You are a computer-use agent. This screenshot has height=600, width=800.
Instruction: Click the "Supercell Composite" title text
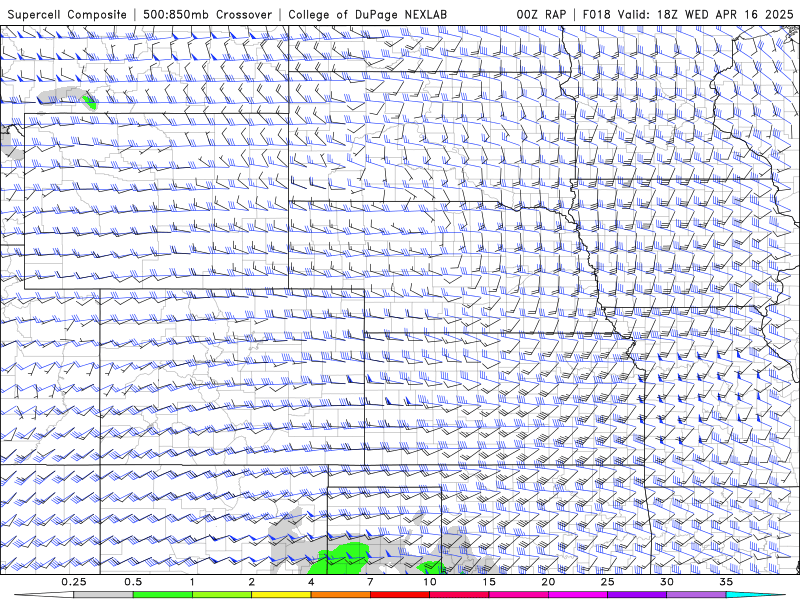pos(67,14)
